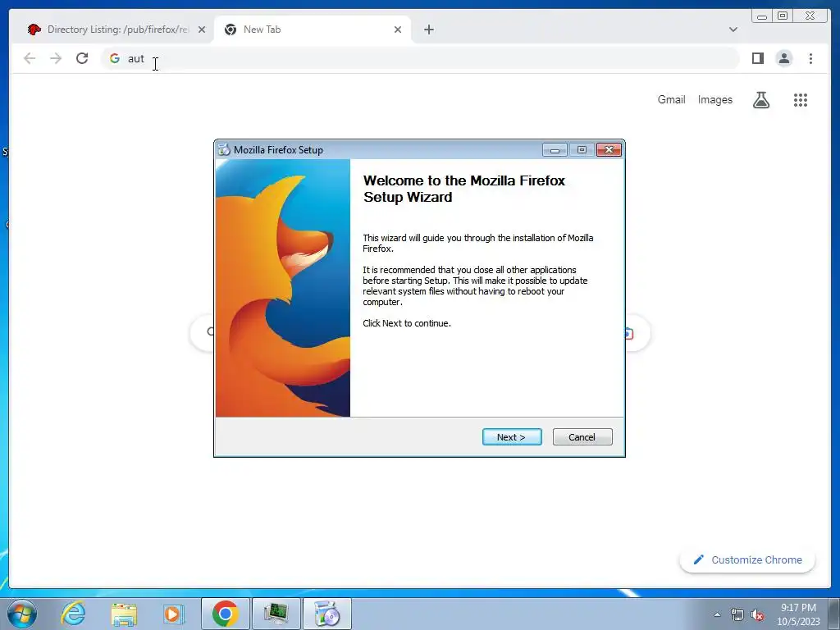Viewport: 840px width, 630px height.
Task: Switch to the New Tab tab
Action: (x=313, y=30)
